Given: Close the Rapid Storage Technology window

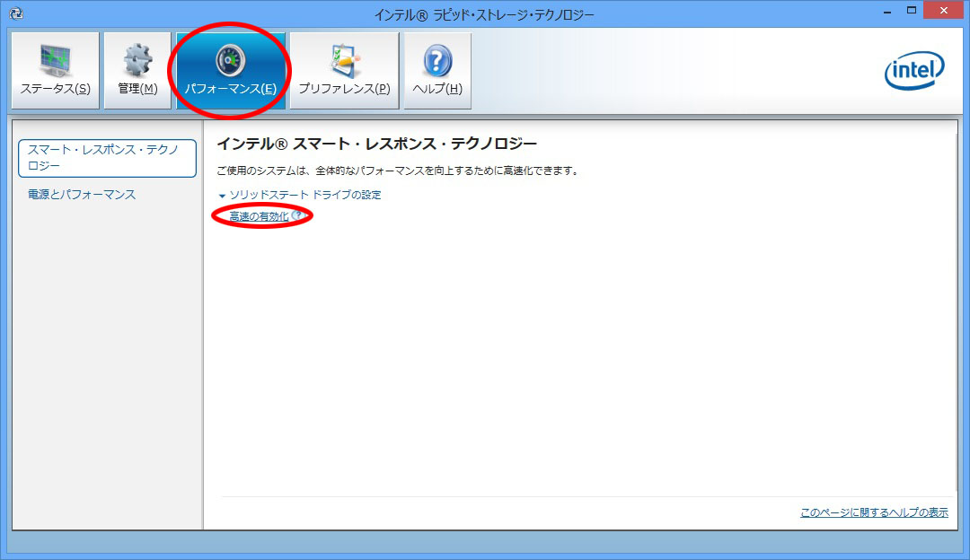Looking at the screenshot, I should pos(946,11).
